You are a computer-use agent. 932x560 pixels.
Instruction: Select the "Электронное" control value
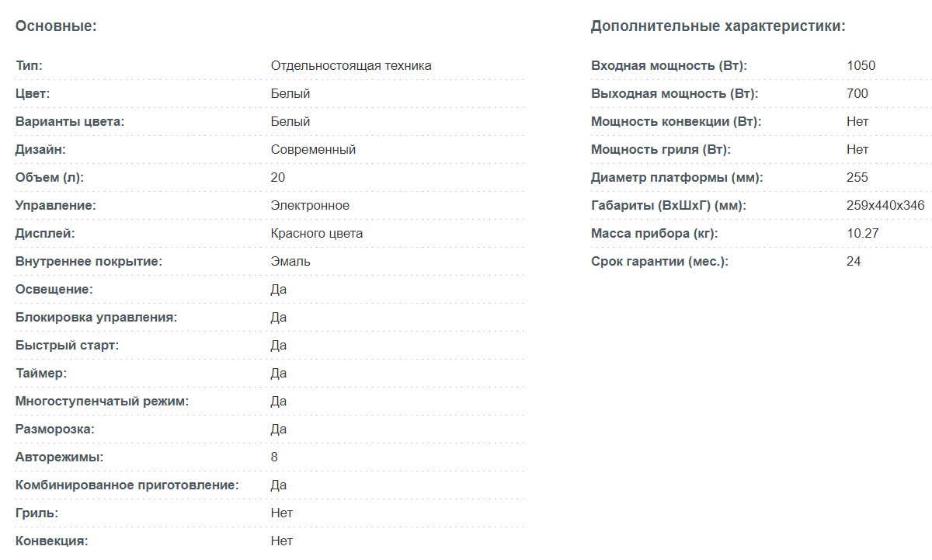(x=310, y=205)
